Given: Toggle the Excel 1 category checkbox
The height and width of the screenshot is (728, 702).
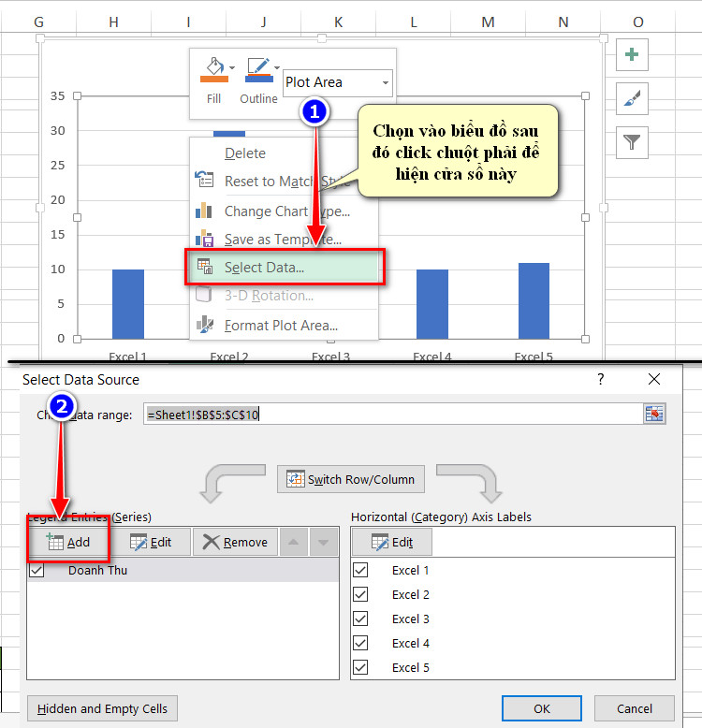Looking at the screenshot, I should (x=360, y=570).
